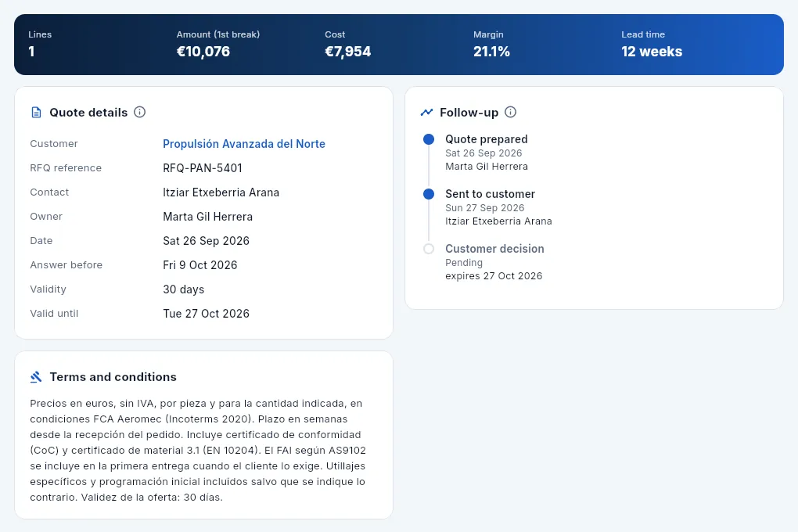Click the Follow-up heading

[x=469, y=113]
